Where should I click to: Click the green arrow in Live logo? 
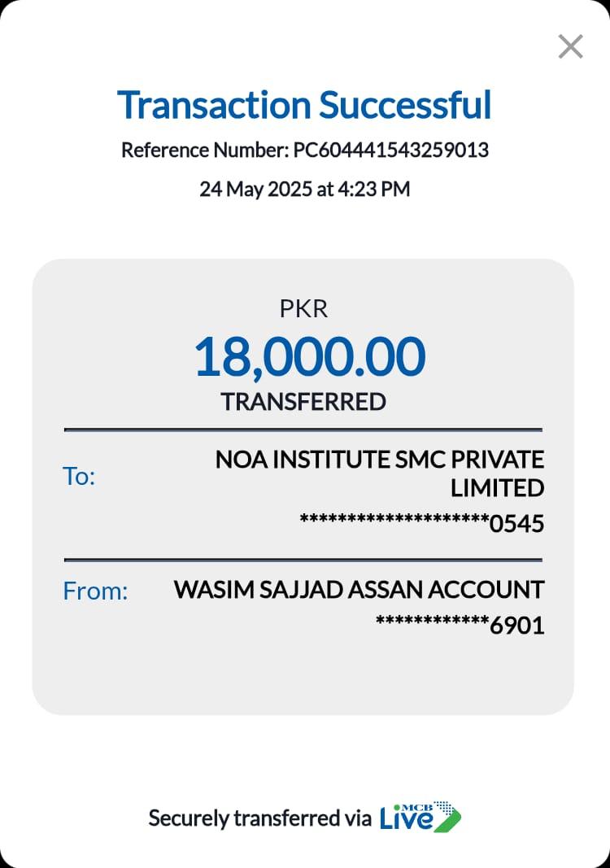coord(447,818)
